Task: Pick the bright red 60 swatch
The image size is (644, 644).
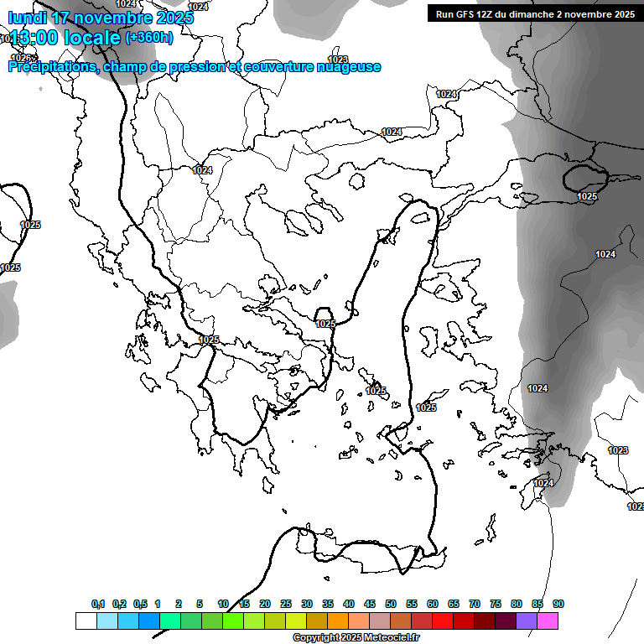Action: point(443,621)
